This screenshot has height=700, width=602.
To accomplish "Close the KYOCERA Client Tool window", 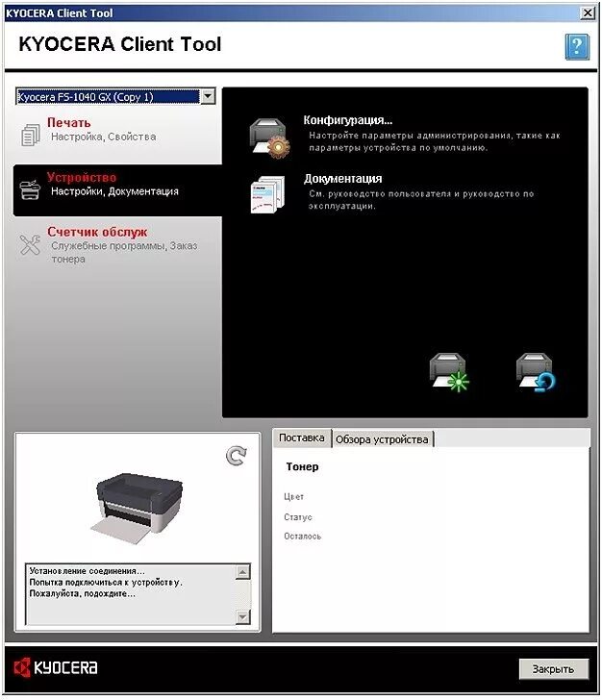I will pos(588,13).
